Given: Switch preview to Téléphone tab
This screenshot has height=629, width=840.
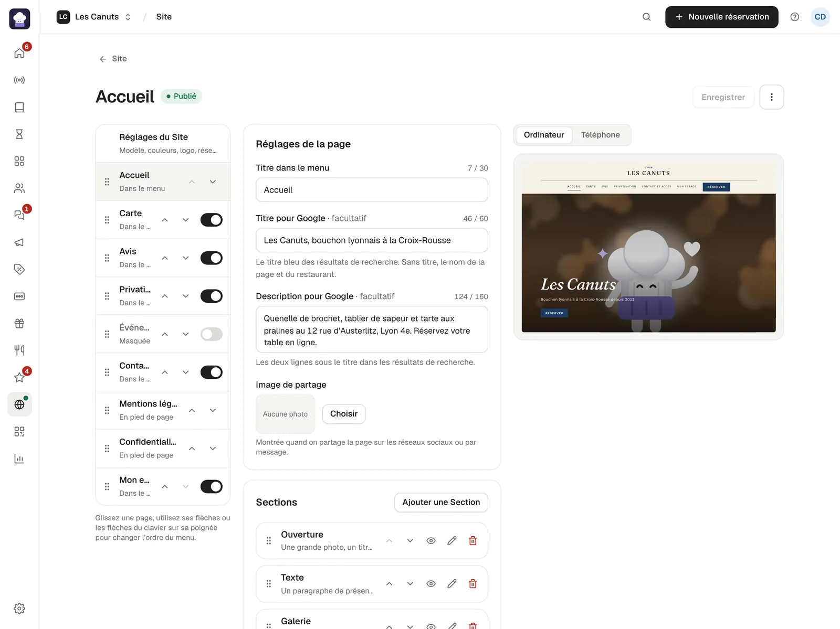Looking at the screenshot, I should (x=601, y=135).
